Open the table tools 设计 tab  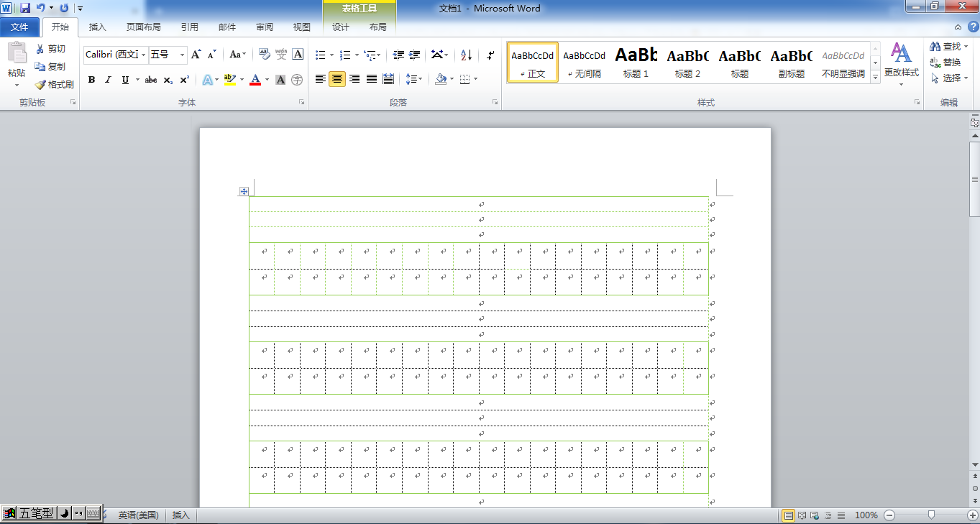click(x=341, y=27)
